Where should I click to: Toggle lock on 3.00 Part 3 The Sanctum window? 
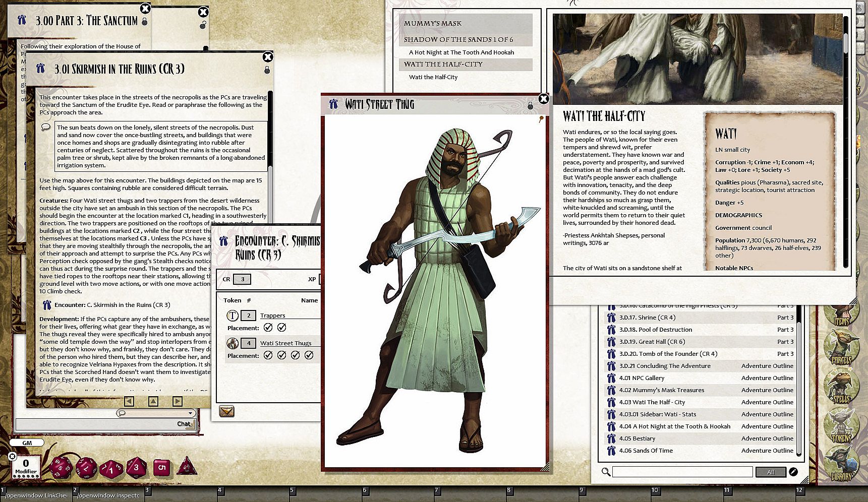tap(145, 22)
